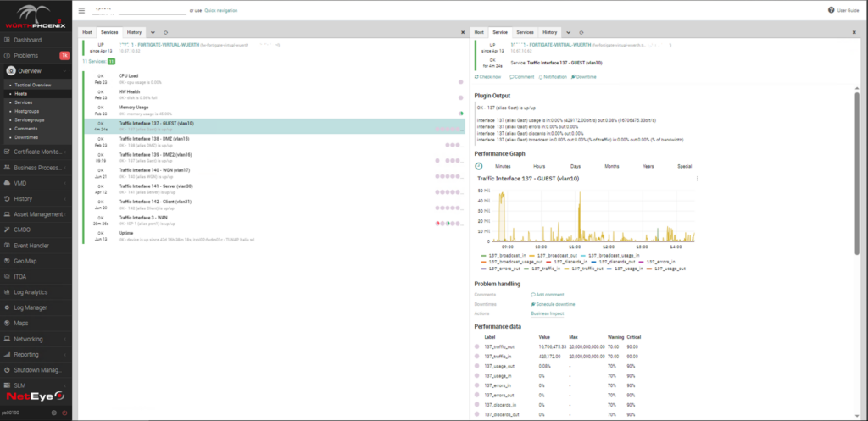
Task: Refresh the left panel with reload icon
Action: tap(165, 33)
